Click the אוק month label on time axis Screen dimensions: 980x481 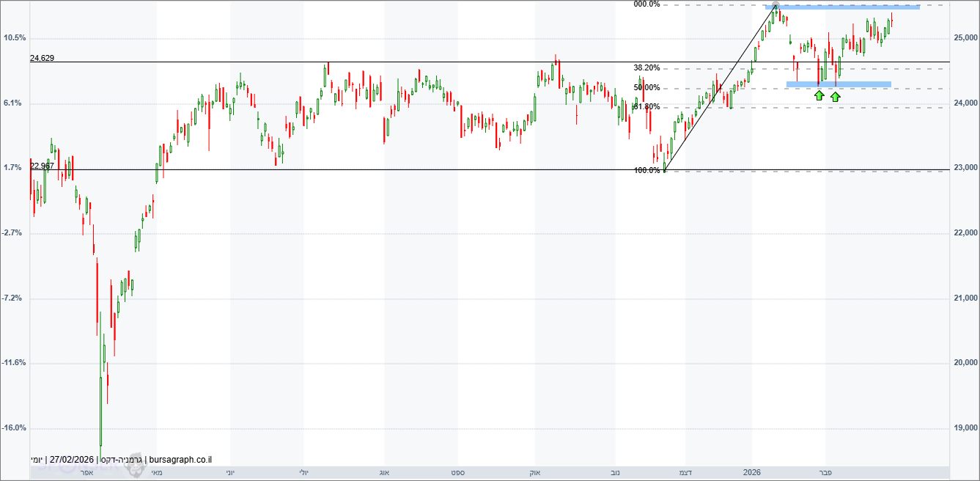click(x=534, y=473)
